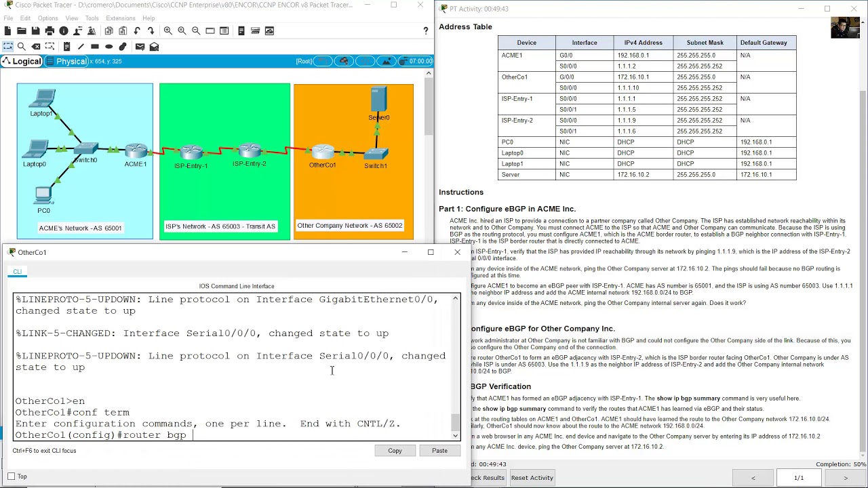Click into the IOS CLI command area
Viewport: 868px width, 488px height.
point(233,367)
